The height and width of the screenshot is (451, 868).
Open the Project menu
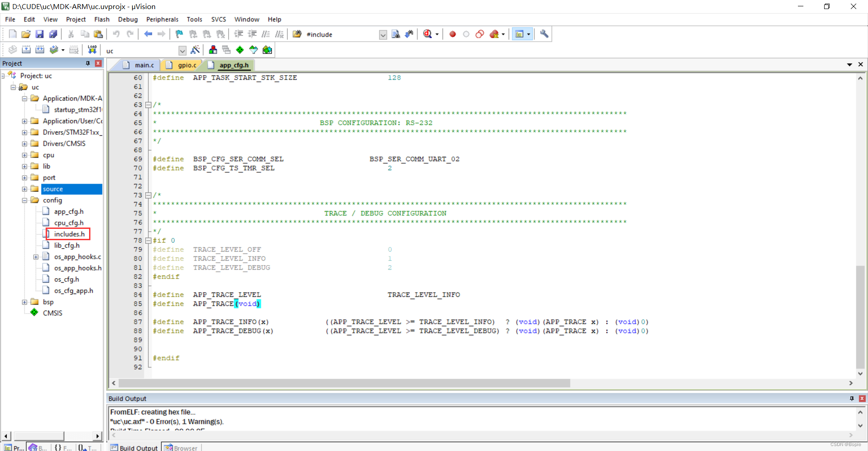(76, 19)
